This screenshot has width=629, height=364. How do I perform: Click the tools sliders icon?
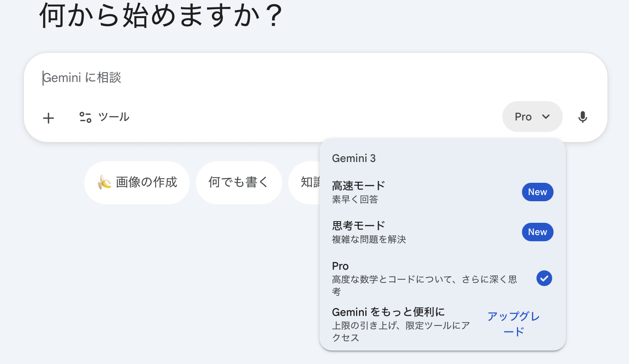click(85, 117)
